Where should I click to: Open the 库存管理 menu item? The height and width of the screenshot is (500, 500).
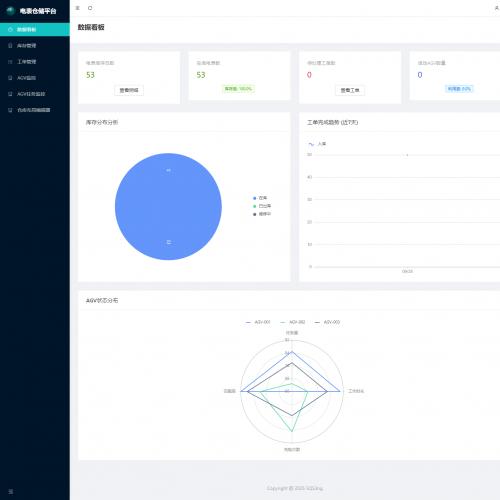[35, 46]
